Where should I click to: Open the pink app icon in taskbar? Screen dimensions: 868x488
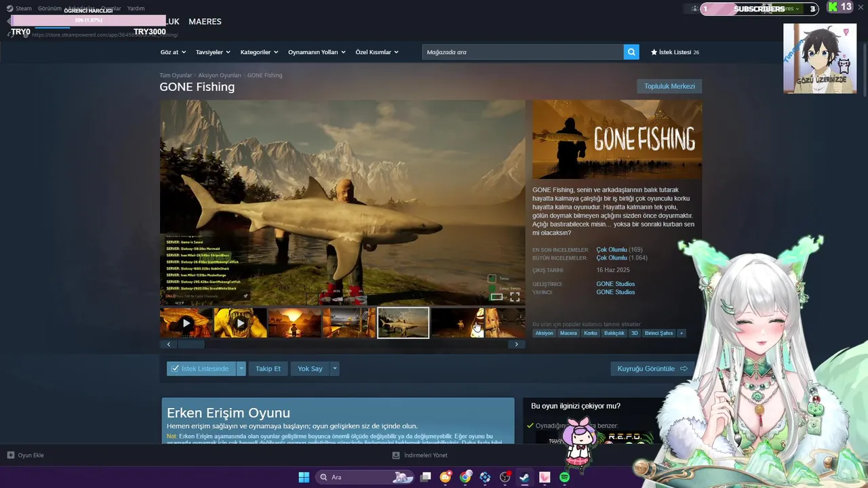pyautogui.click(x=545, y=477)
